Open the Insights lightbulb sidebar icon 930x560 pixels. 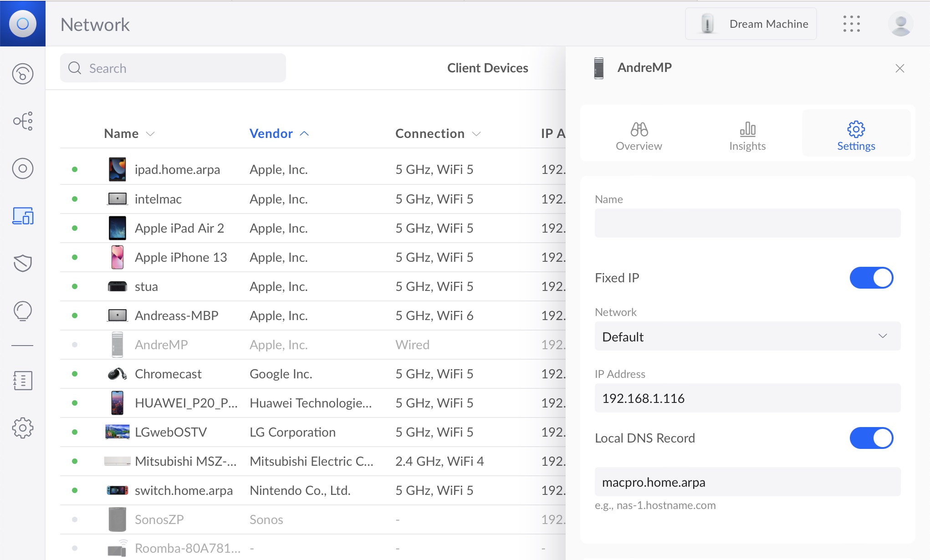coord(23,311)
